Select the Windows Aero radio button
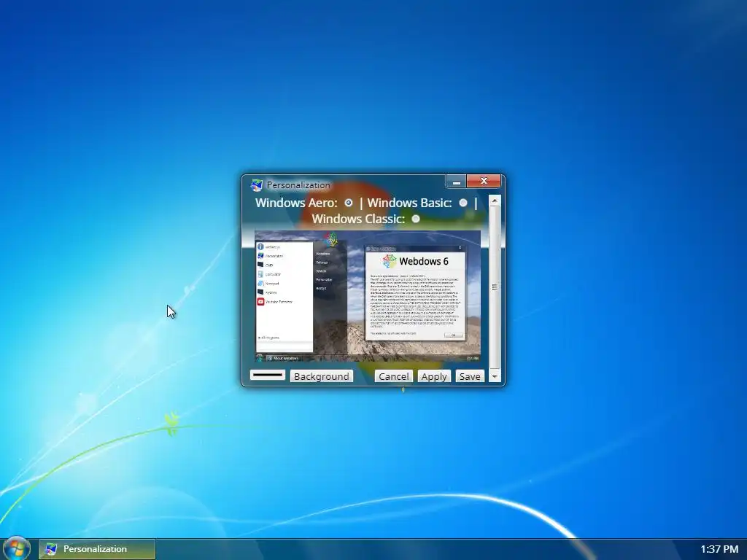This screenshot has width=747, height=560. click(x=349, y=203)
